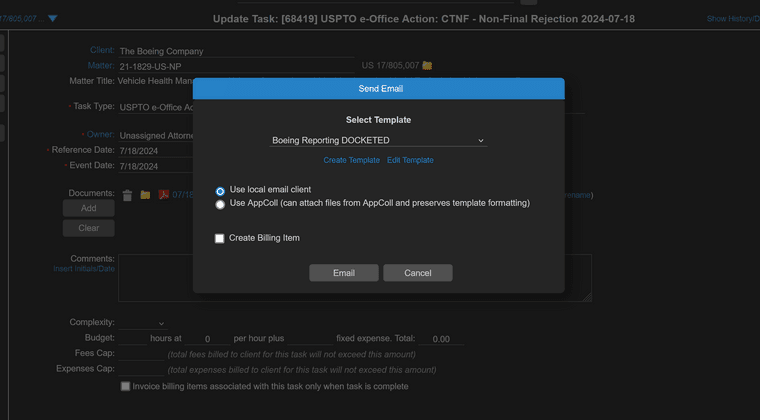Enable the Create Billing Item checkbox
Screen dimensions: 760x420
[x=220, y=238]
